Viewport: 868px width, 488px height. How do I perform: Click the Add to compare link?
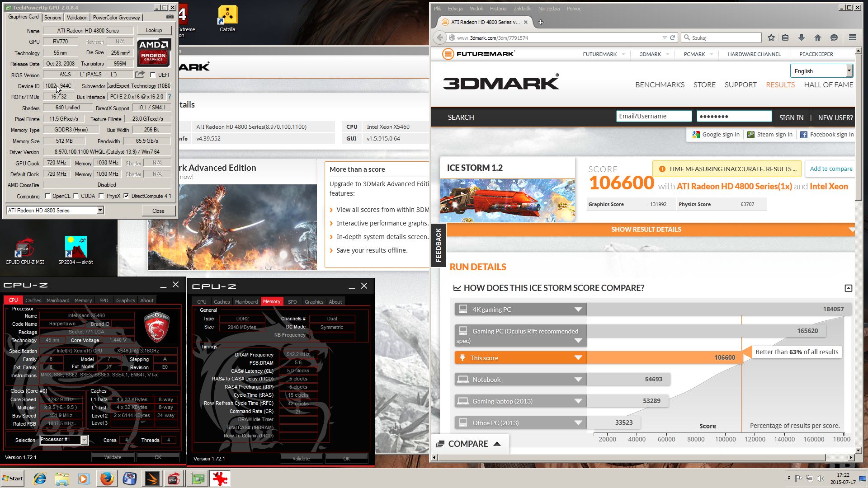[831, 169]
